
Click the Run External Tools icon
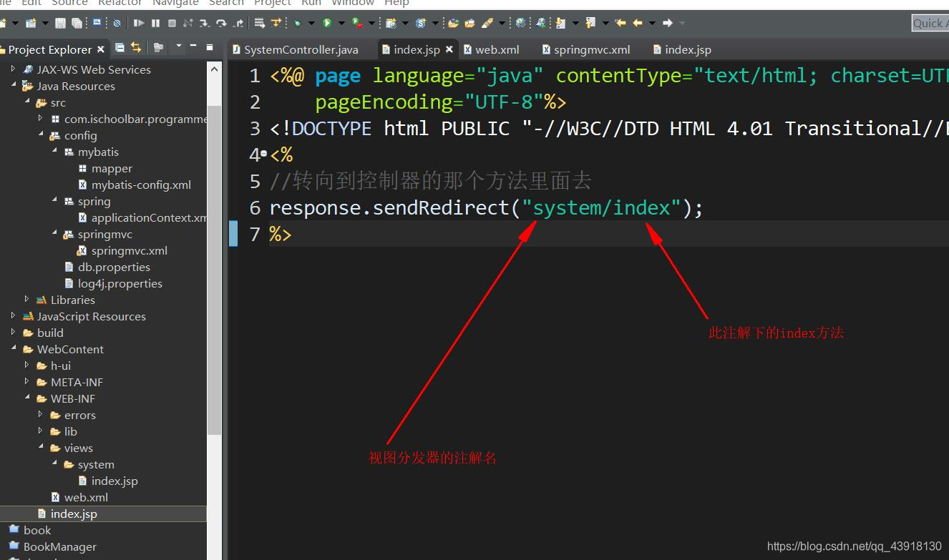click(x=357, y=23)
